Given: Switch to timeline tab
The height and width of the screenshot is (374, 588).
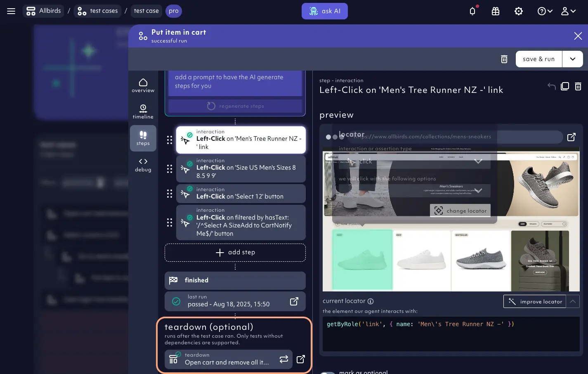Looking at the screenshot, I should (x=143, y=112).
